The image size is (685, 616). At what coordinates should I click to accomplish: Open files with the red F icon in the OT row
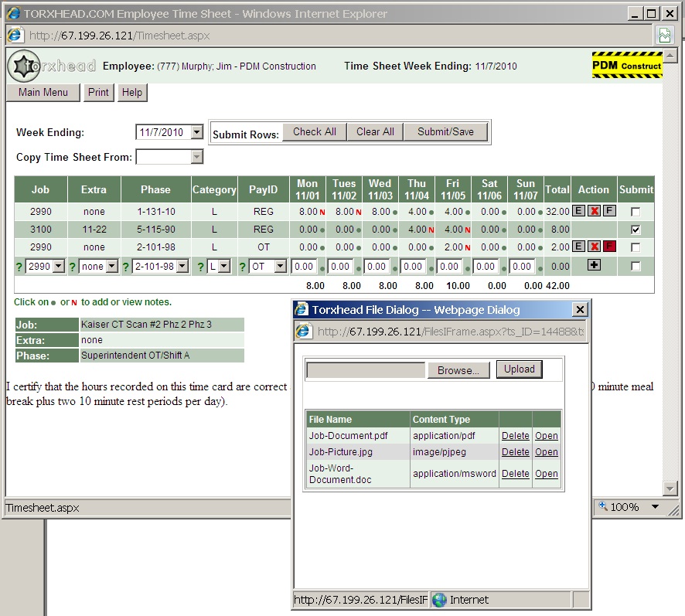point(609,247)
